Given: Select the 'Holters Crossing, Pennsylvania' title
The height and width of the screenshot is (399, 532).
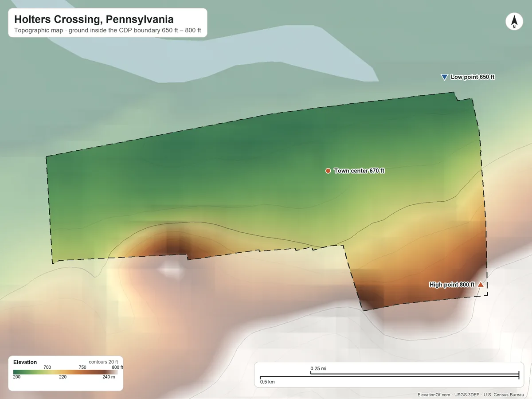Looking at the screenshot, I should pos(94,20).
